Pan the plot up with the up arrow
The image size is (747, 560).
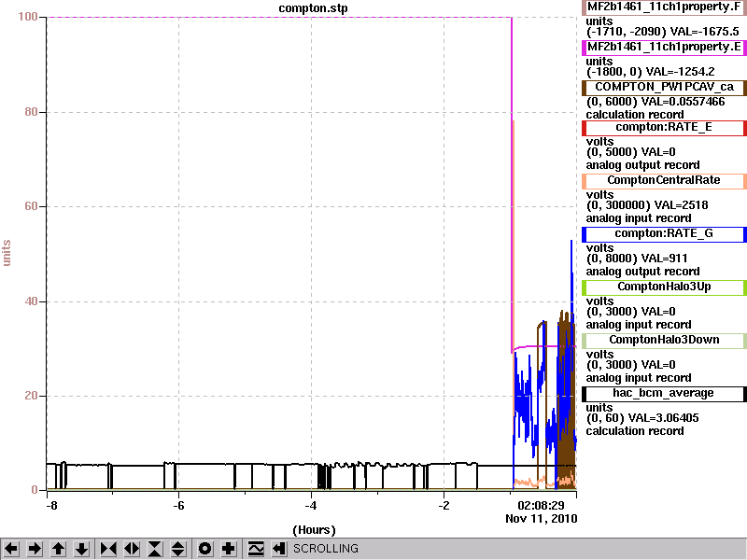(58, 549)
